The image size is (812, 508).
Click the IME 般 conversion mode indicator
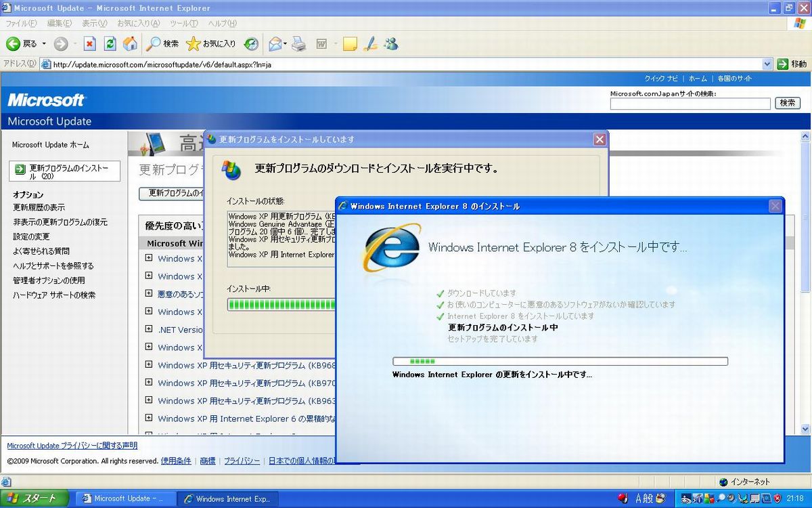(x=648, y=499)
